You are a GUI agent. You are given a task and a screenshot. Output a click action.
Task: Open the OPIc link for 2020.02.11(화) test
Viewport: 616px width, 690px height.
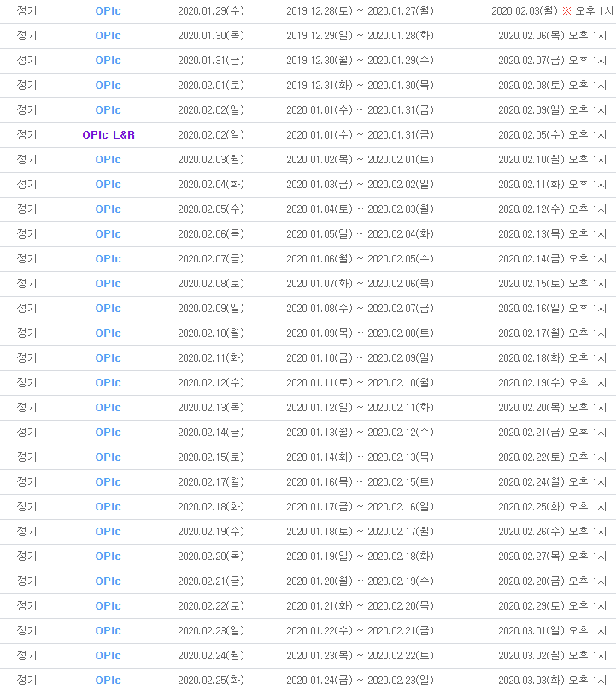[x=109, y=357]
